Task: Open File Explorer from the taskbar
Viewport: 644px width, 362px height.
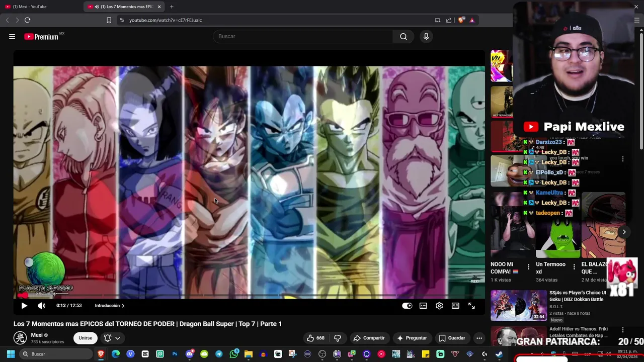Action: tap(249, 354)
